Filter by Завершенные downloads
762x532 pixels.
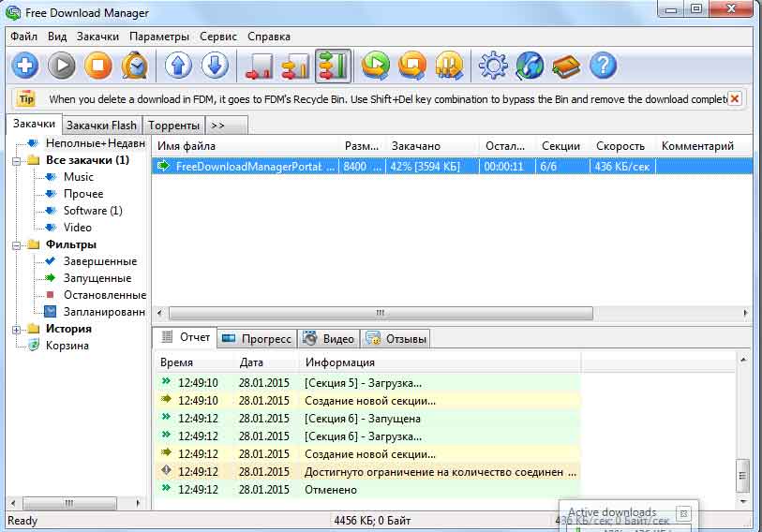pos(100,261)
